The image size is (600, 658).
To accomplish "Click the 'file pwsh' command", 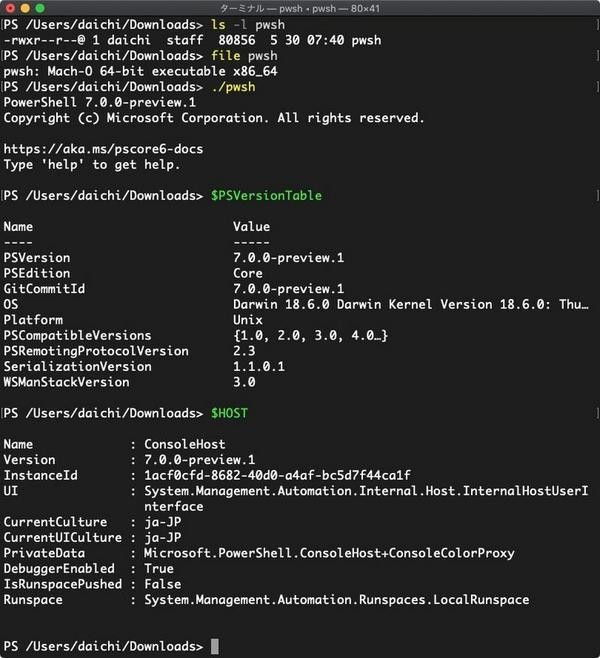I will [x=244, y=56].
